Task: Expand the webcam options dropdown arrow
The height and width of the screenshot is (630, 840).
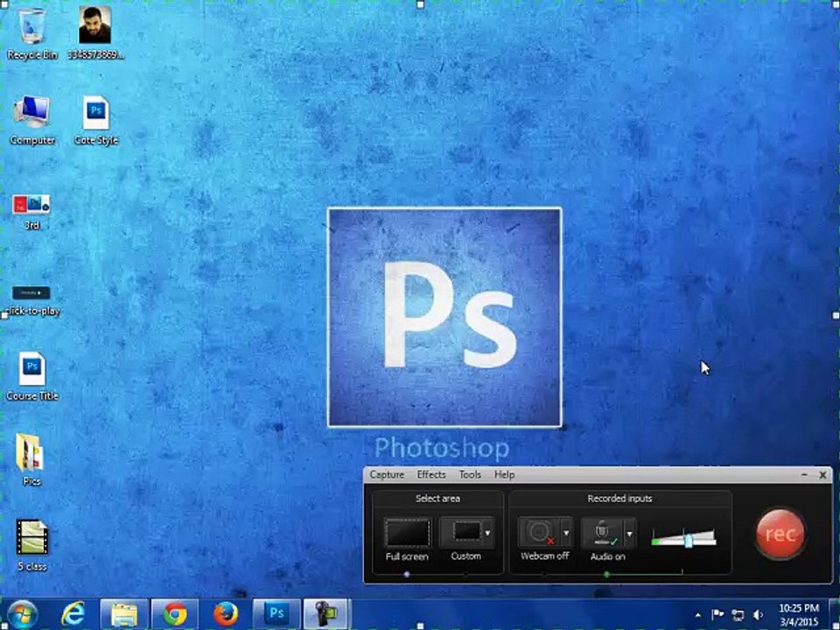Action: point(566,533)
